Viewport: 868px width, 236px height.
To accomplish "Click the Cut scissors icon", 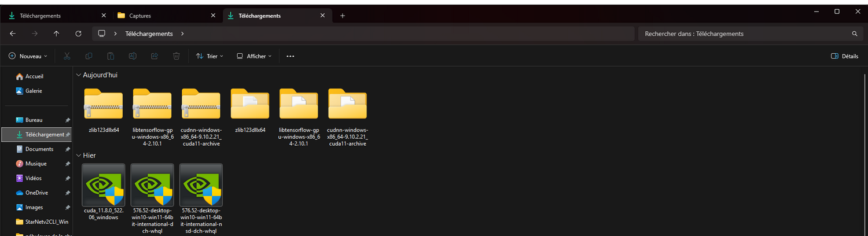I will tap(67, 56).
